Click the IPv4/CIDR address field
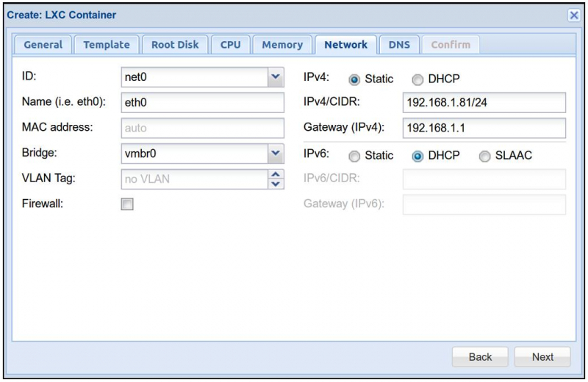 (484, 103)
